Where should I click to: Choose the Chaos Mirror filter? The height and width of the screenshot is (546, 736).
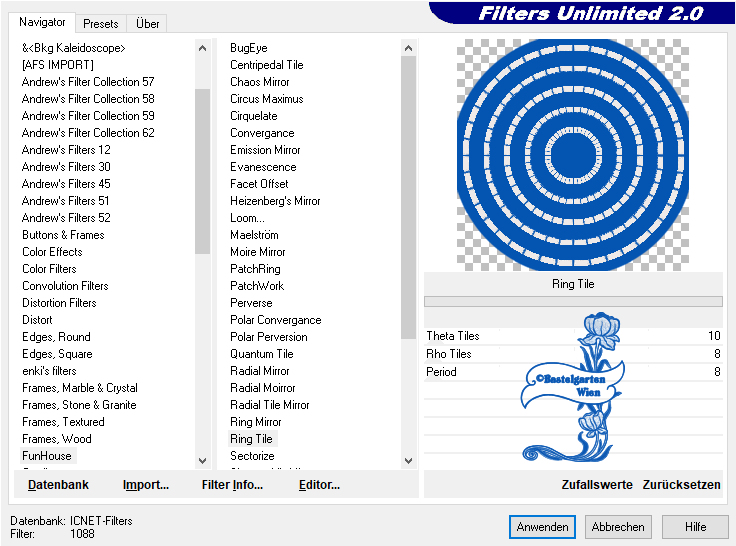tap(260, 82)
